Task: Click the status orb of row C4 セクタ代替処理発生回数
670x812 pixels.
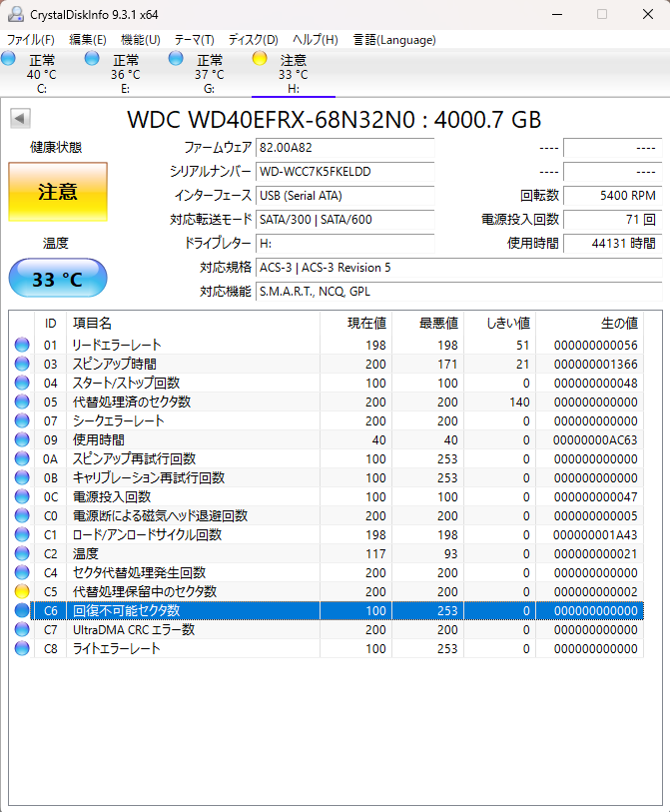Action: click(x=22, y=572)
